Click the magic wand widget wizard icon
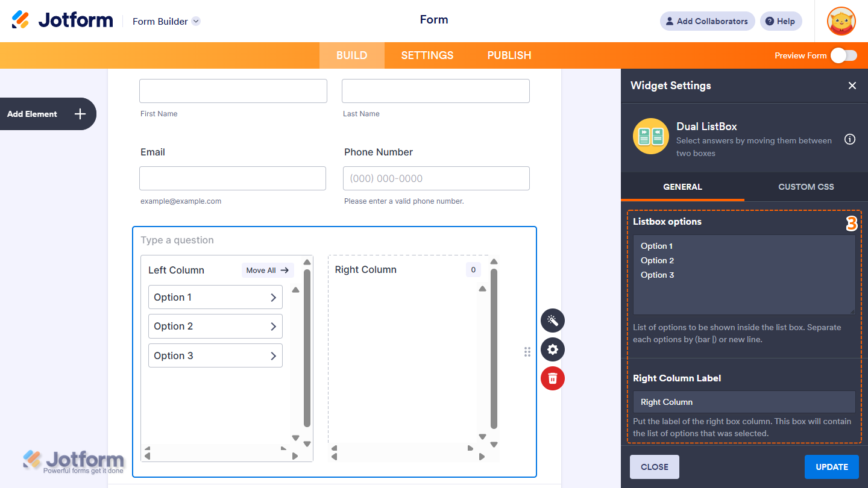 click(x=552, y=320)
